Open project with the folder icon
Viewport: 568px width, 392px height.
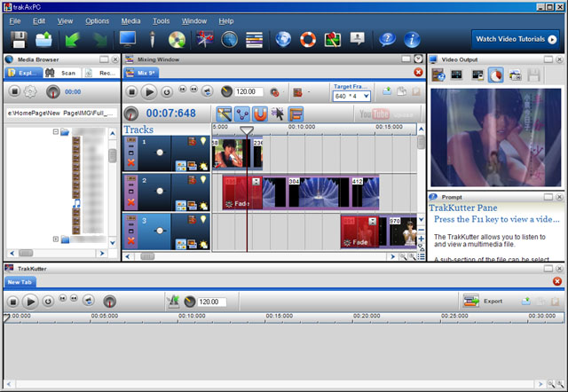(43, 39)
